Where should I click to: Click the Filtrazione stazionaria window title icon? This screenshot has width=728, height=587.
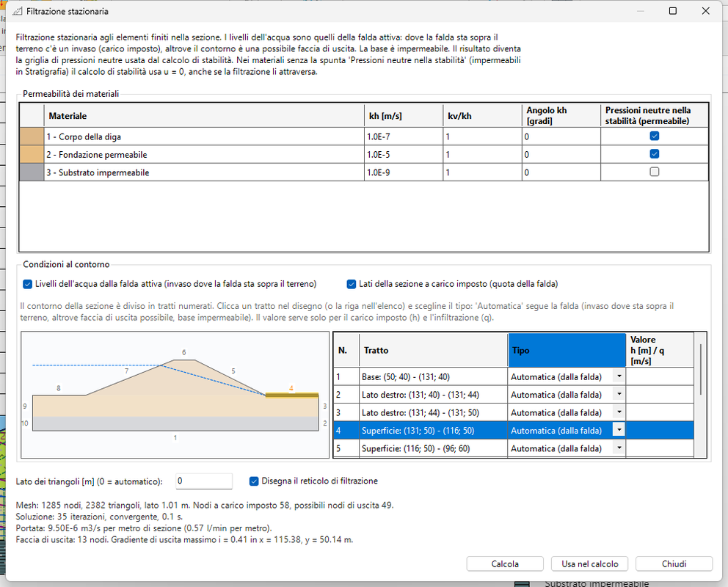(x=17, y=11)
